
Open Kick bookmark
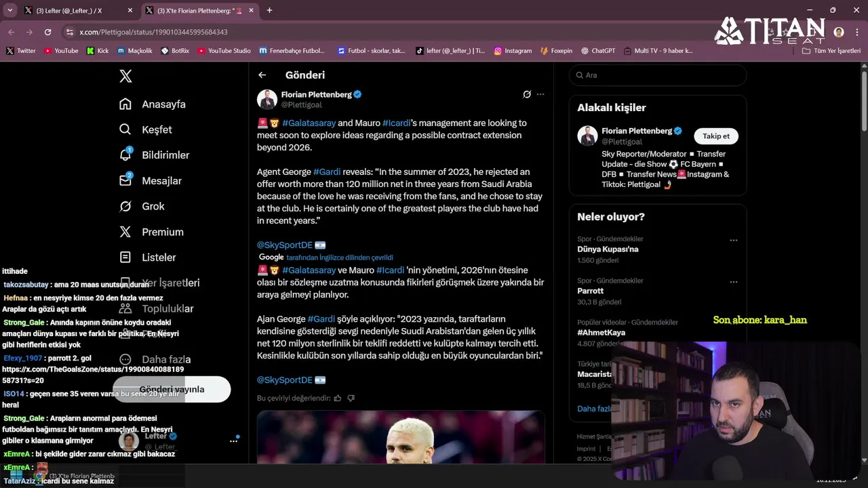98,51
